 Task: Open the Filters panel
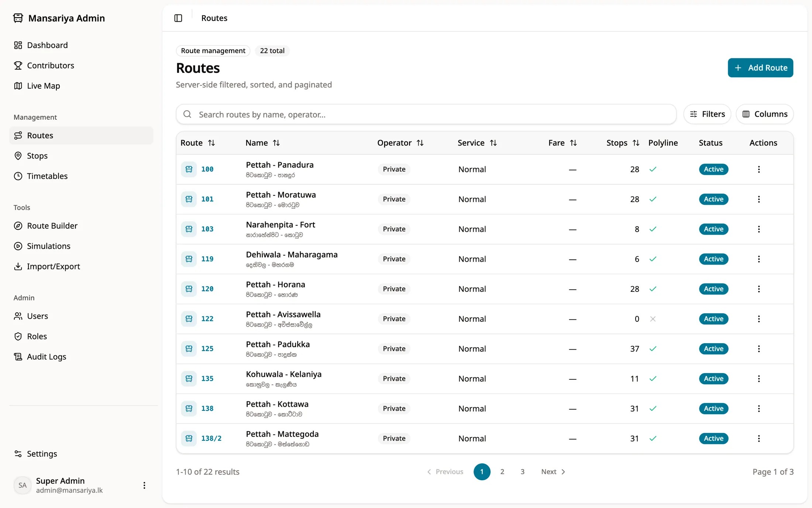707,114
